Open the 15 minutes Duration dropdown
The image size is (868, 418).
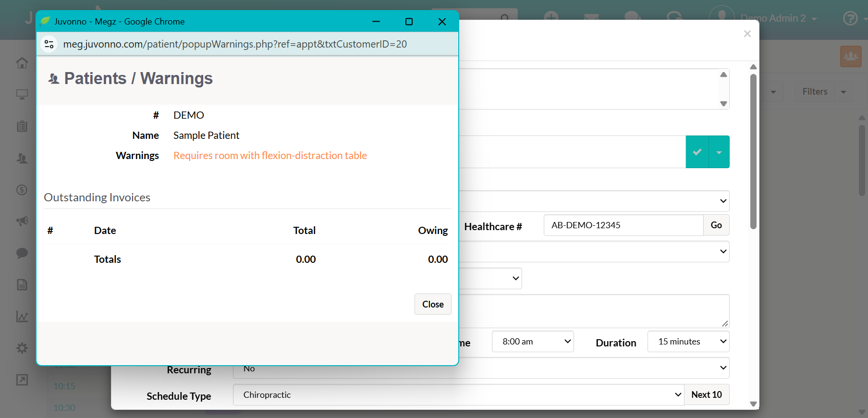(x=688, y=342)
